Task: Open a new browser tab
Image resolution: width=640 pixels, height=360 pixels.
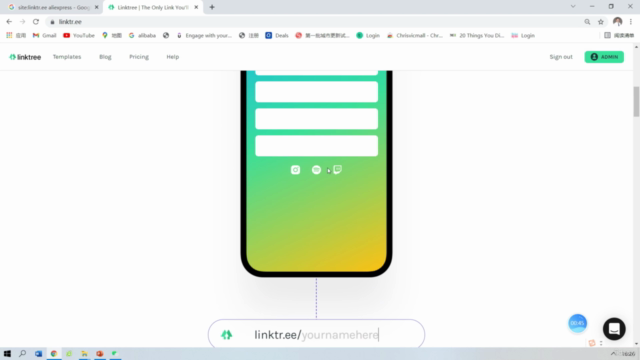Action: [x=212, y=7]
